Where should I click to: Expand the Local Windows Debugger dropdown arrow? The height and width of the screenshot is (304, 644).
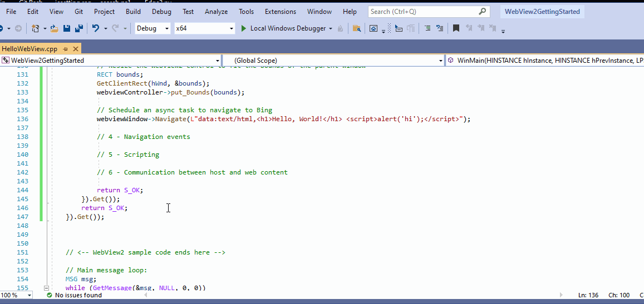[x=331, y=28]
